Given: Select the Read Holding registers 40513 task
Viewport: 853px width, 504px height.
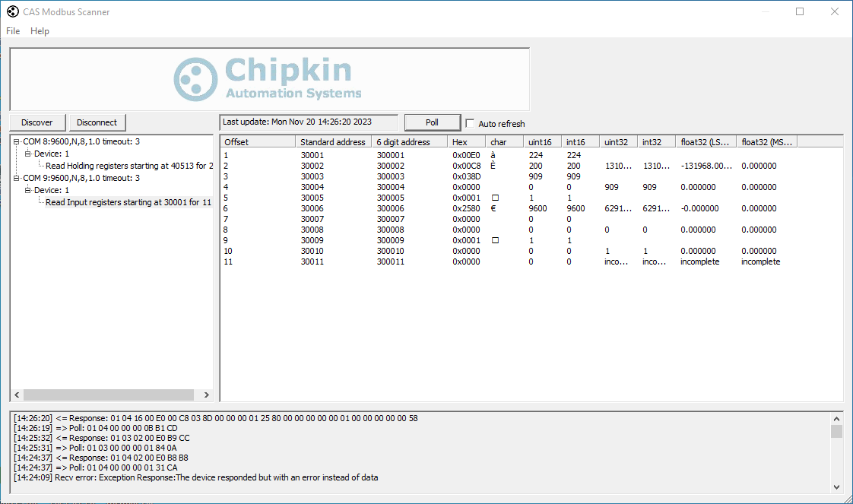Looking at the screenshot, I should tap(128, 166).
